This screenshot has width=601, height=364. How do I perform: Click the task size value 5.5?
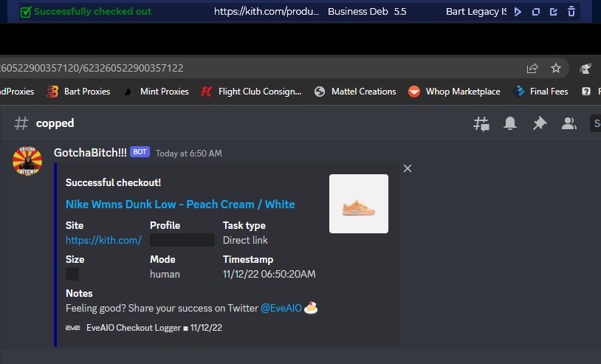400,12
